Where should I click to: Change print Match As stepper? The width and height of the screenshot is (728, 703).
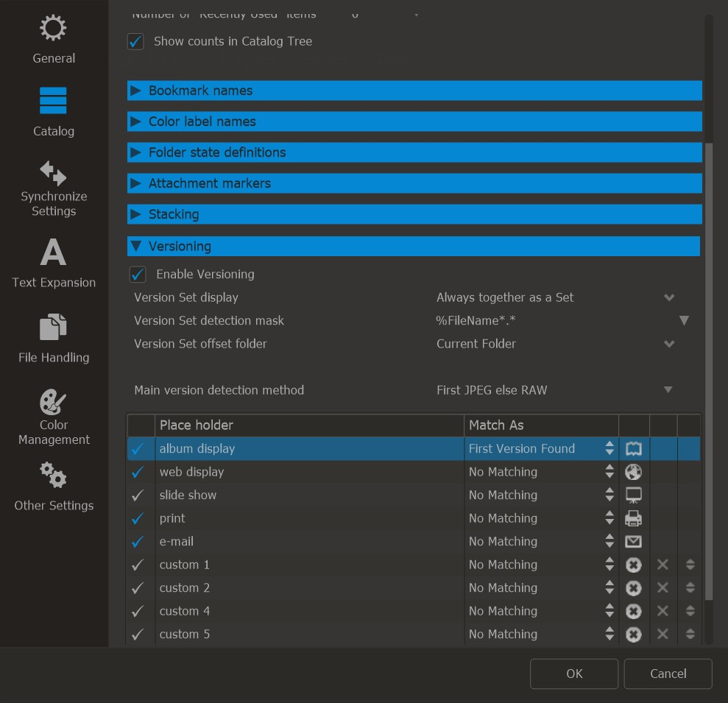(609, 518)
